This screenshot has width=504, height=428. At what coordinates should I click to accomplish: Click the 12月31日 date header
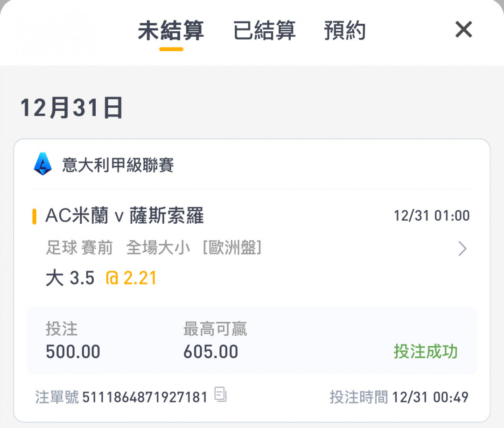click(71, 109)
